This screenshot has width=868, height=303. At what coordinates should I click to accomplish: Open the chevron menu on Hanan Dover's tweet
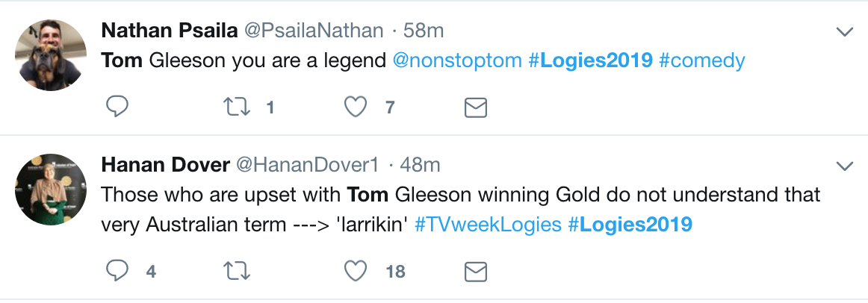pyautogui.click(x=844, y=165)
